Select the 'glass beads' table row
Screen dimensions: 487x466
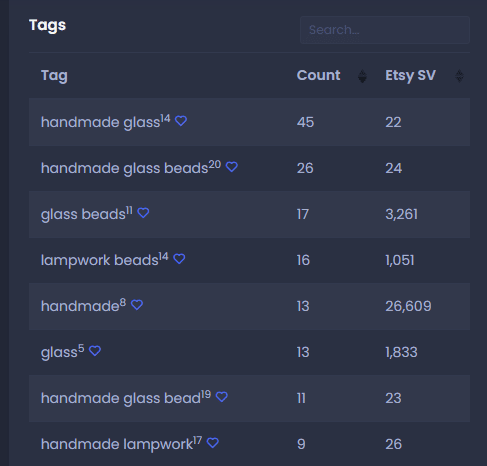pos(249,214)
